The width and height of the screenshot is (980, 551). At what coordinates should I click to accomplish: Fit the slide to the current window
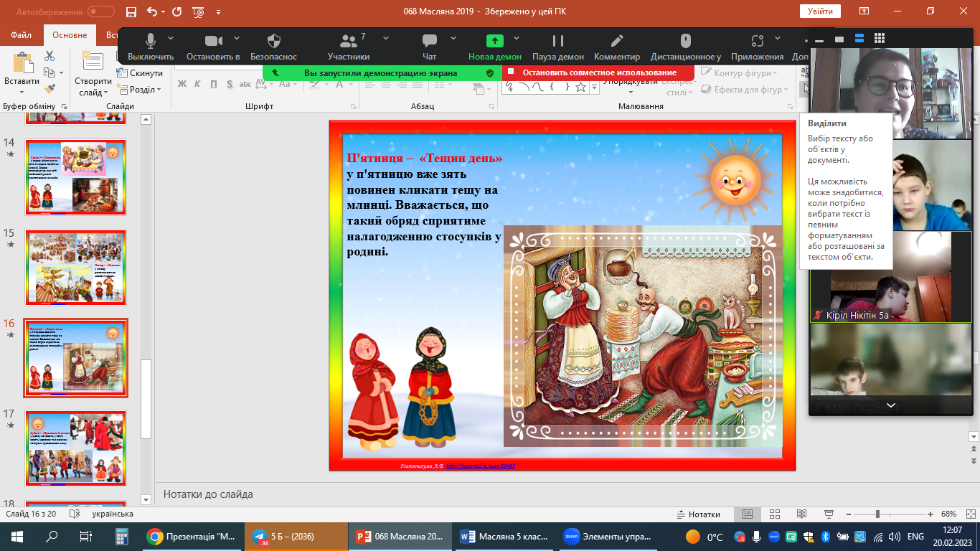971,514
